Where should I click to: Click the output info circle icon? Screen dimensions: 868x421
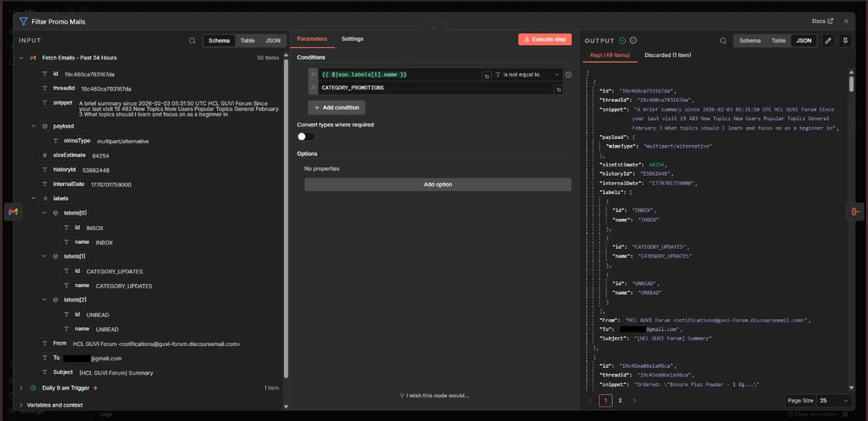pyautogui.click(x=633, y=41)
